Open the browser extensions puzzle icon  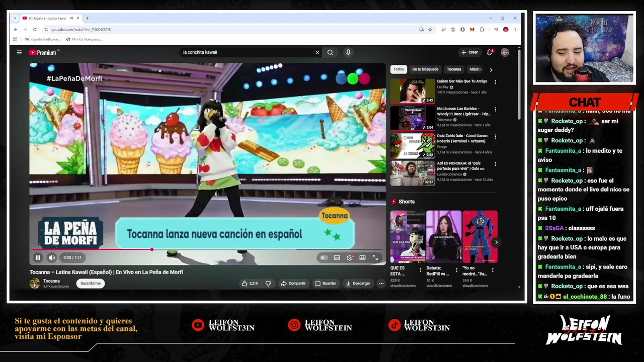coord(481,30)
